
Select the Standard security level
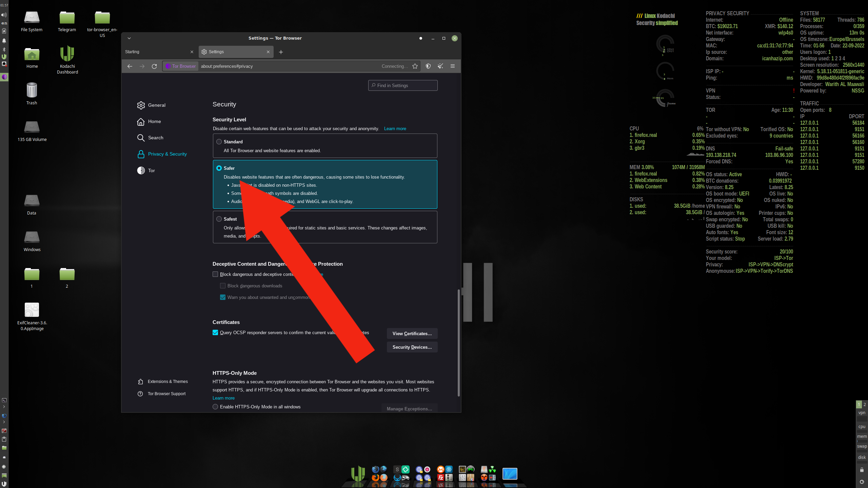[219, 142]
